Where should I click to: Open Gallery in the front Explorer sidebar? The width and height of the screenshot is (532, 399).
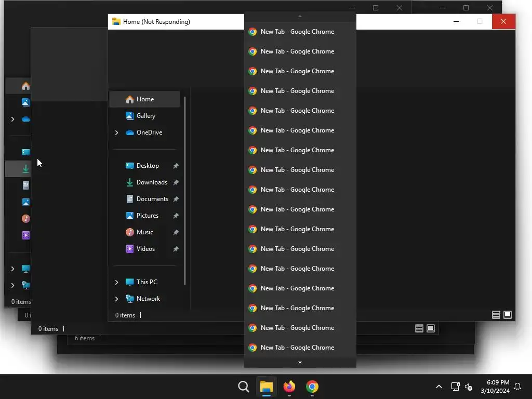[144, 116]
